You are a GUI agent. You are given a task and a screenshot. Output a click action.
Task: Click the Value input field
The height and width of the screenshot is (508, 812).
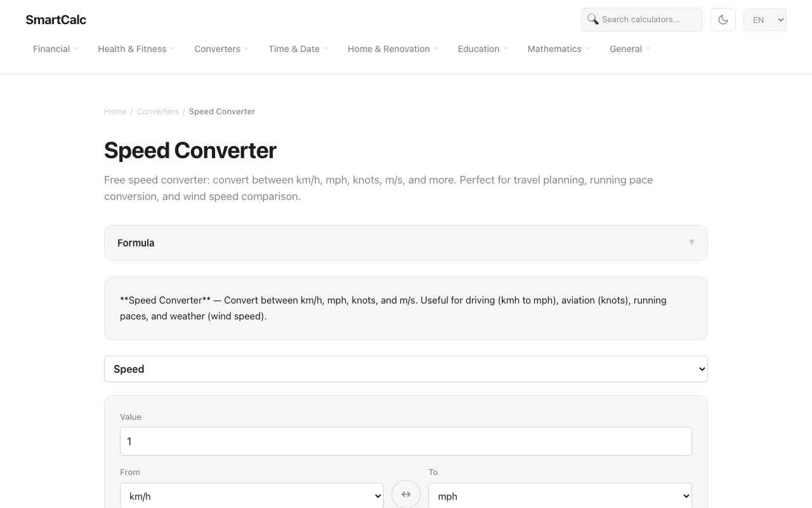click(406, 441)
